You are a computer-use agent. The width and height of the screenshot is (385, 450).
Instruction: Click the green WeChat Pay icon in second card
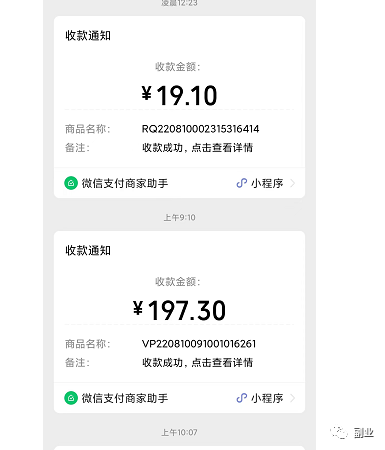click(x=71, y=398)
